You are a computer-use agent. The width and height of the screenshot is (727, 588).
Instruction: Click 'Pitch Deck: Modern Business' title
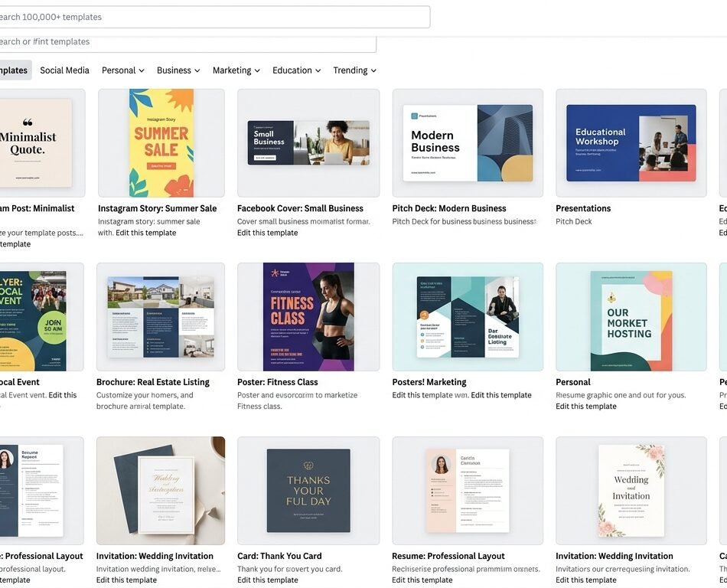point(448,208)
